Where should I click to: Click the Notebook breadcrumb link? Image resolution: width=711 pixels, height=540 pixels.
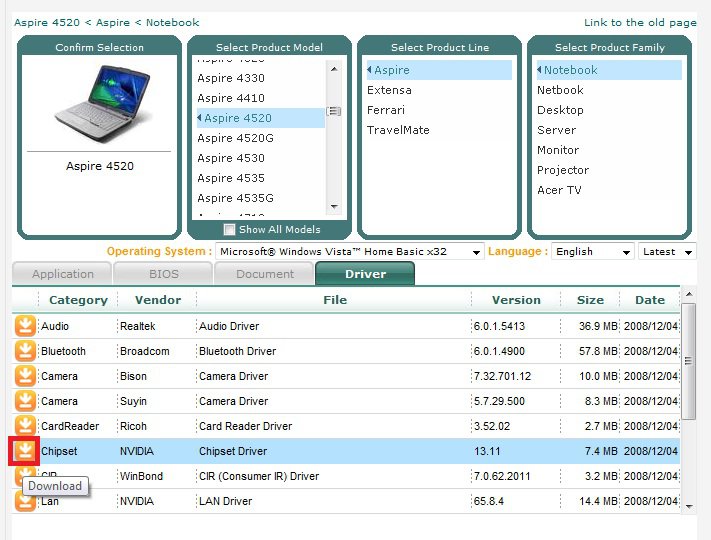pyautogui.click(x=172, y=22)
